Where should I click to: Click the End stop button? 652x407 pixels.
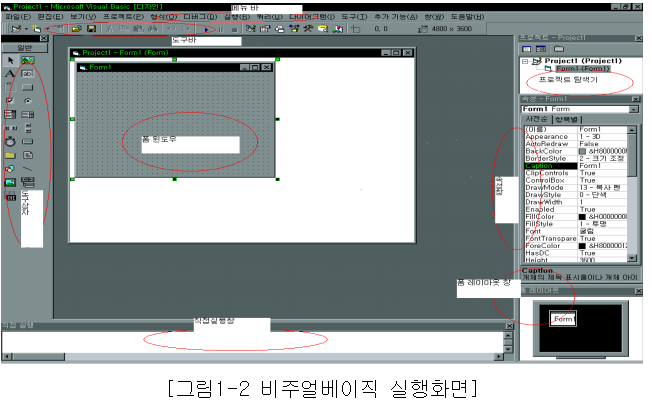click(235, 30)
